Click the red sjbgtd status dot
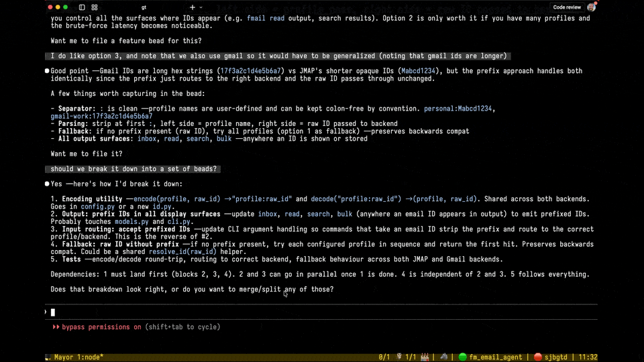Image resolution: width=644 pixels, height=362 pixels. pyautogui.click(x=537, y=357)
